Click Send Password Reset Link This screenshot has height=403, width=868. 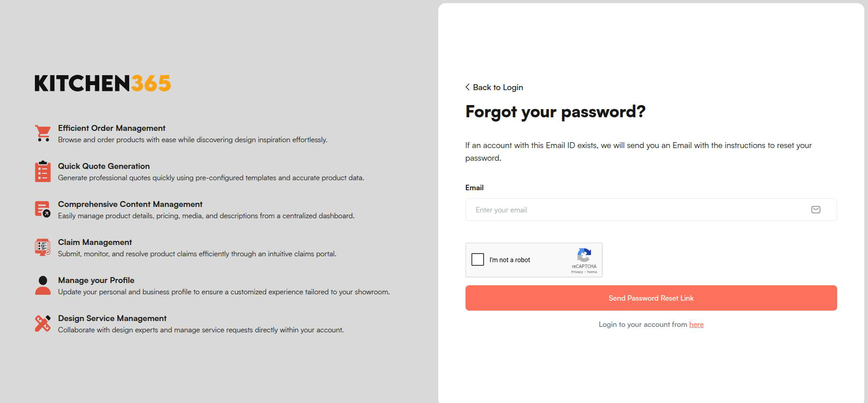click(x=650, y=298)
